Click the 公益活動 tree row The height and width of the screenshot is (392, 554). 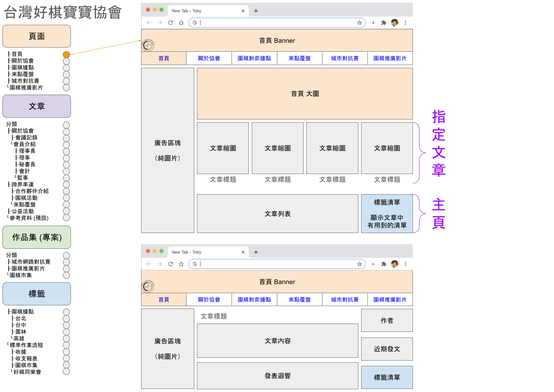point(21,211)
